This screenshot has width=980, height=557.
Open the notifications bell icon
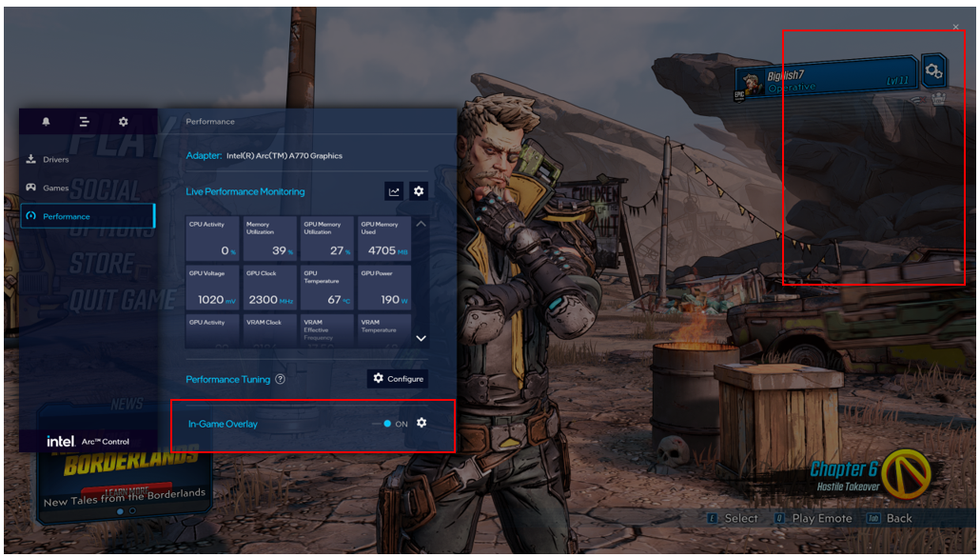point(46,121)
